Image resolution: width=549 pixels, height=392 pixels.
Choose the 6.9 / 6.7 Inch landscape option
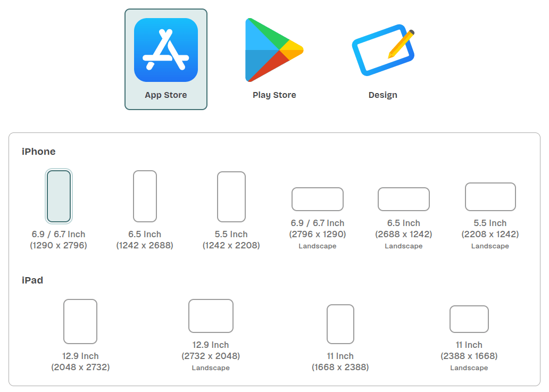pyautogui.click(x=317, y=199)
